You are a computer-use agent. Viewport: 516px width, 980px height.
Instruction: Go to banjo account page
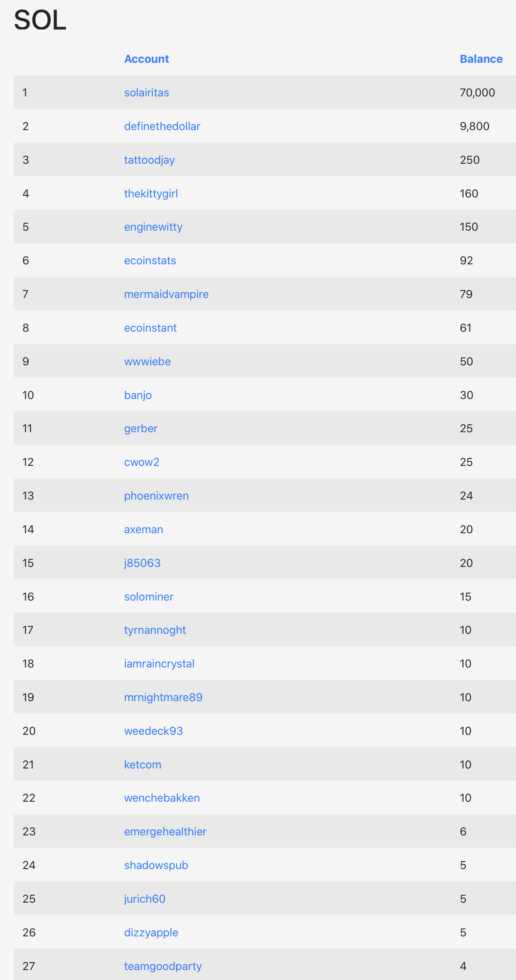coord(138,395)
